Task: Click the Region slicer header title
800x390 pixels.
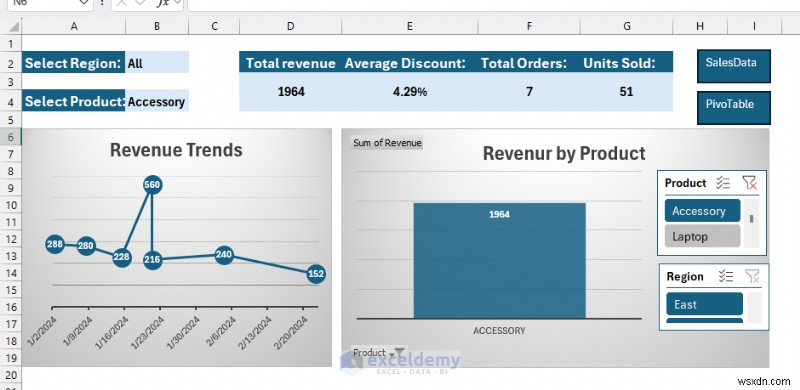Action: [685, 276]
